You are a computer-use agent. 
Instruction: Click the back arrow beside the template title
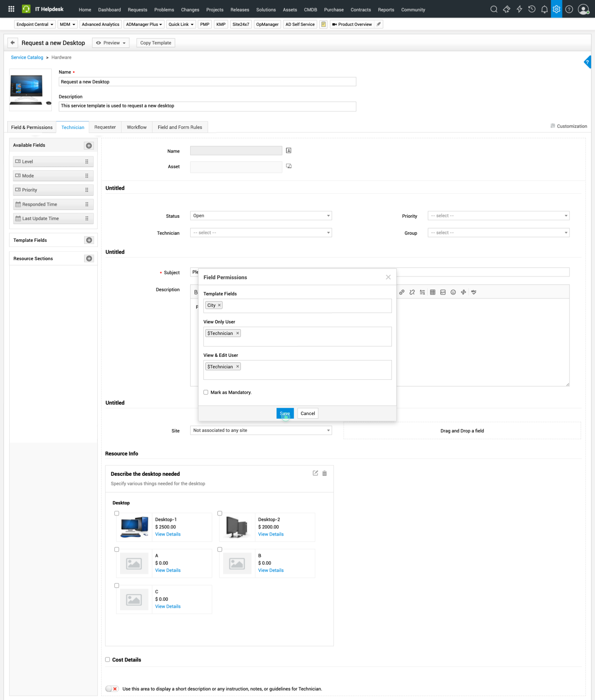click(x=13, y=43)
